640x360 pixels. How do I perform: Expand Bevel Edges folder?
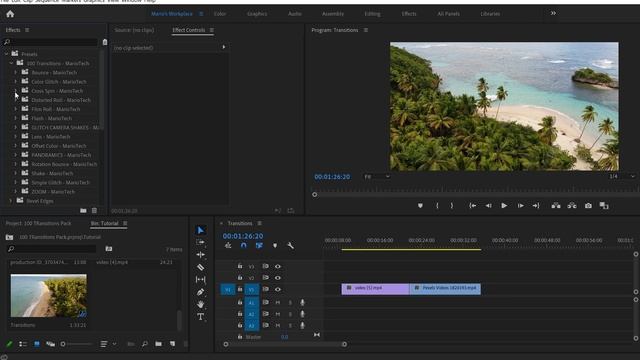point(11,200)
